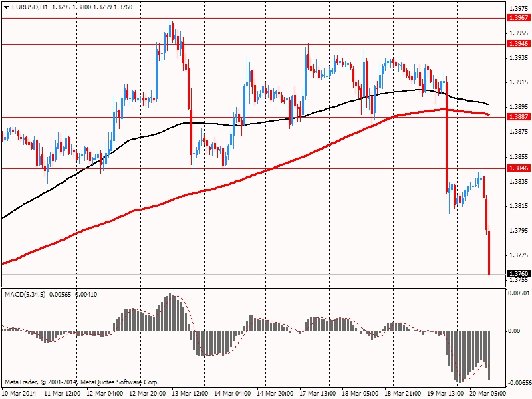Click the 19 Mar 13:00 time label
The image size is (532, 399).
coord(445,394)
